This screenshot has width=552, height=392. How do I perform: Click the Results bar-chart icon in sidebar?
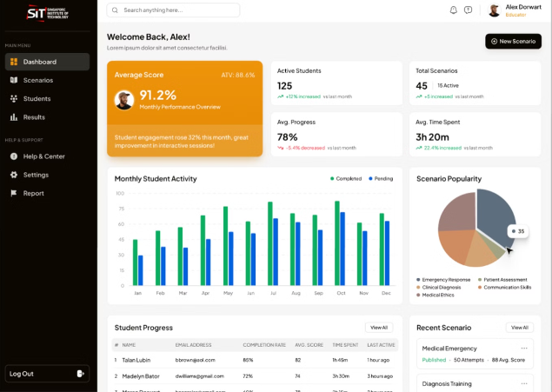click(14, 117)
